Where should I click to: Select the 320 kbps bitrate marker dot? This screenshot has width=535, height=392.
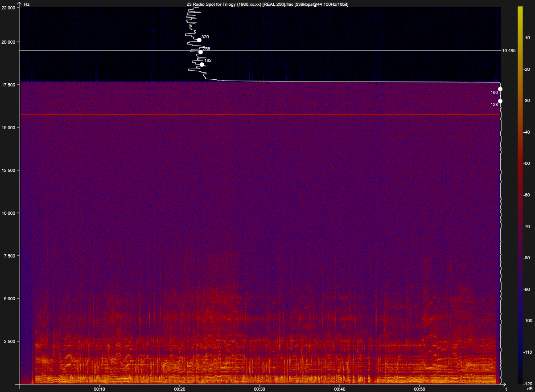(x=199, y=40)
